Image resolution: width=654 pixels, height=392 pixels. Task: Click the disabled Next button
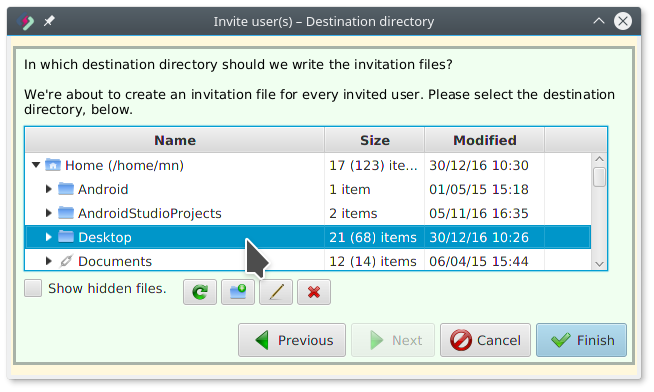393,340
